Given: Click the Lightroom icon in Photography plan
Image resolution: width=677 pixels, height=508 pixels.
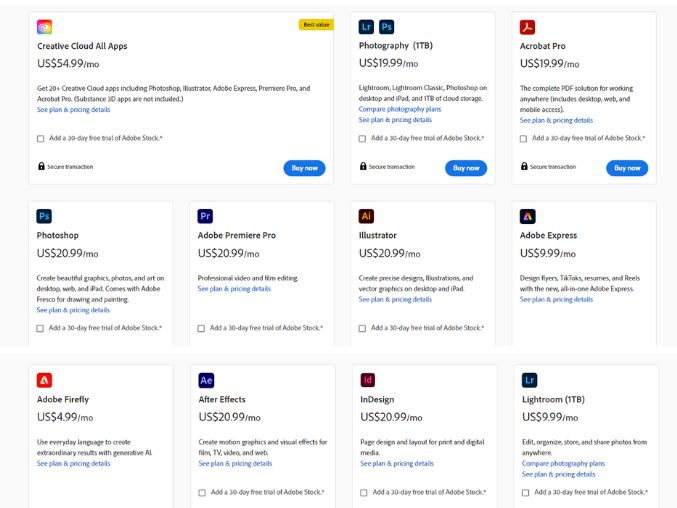Looking at the screenshot, I should 366,27.
